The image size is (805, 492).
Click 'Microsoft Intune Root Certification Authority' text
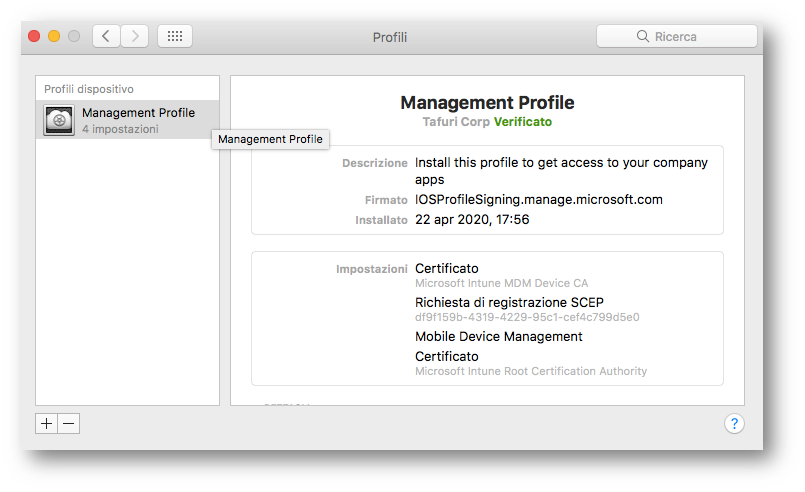(x=531, y=371)
